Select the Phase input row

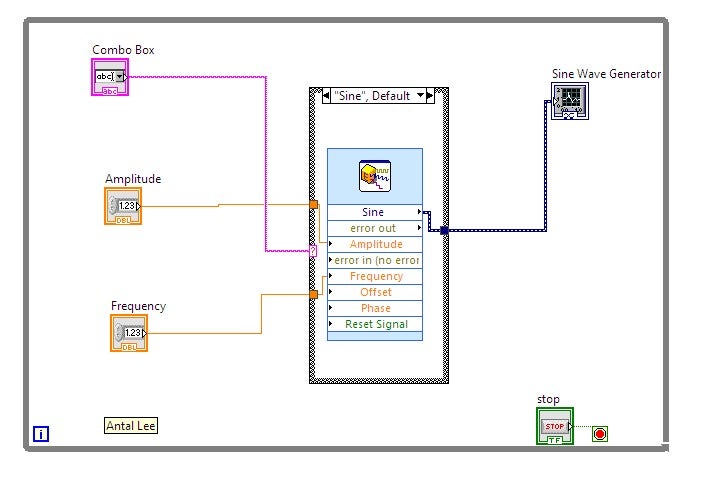pyautogui.click(x=375, y=308)
